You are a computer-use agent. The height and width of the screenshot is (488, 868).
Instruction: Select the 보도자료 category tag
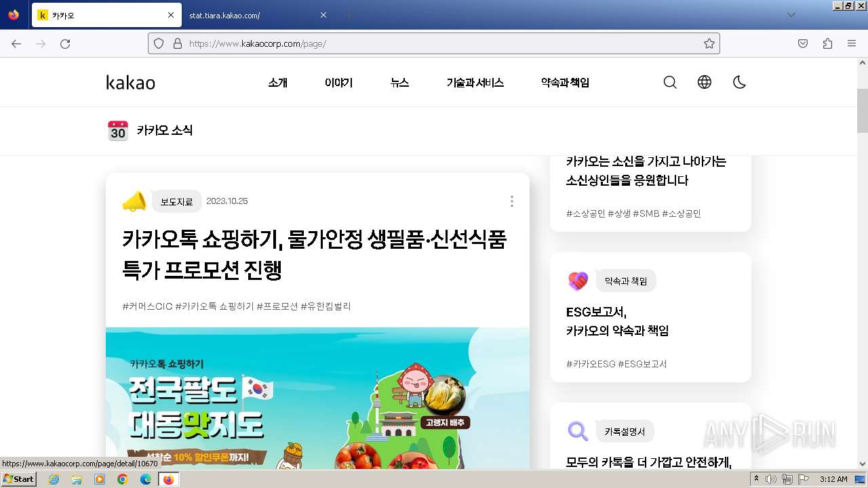pyautogui.click(x=176, y=201)
